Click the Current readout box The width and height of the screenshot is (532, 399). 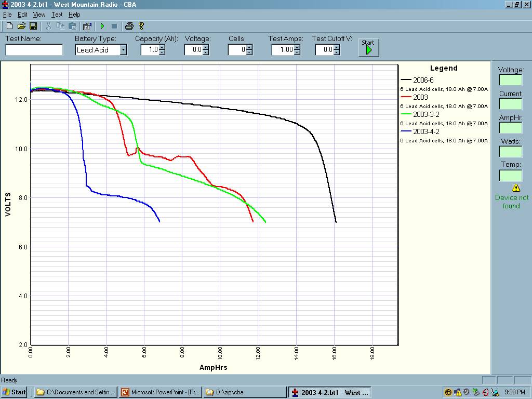point(511,104)
